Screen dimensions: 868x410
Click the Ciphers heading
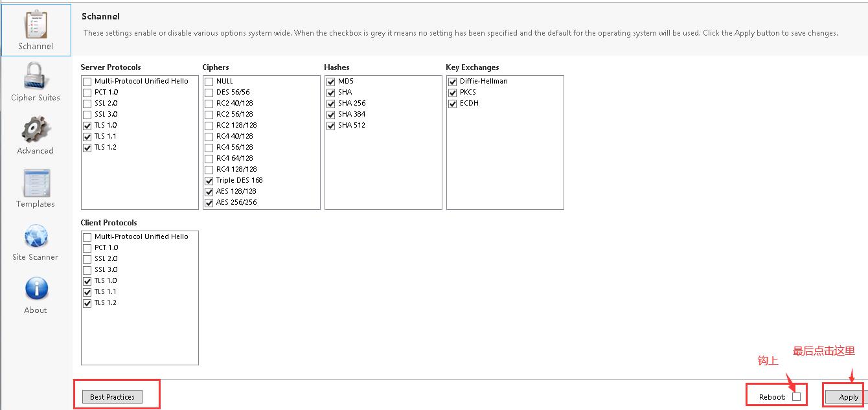[x=216, y=67]
